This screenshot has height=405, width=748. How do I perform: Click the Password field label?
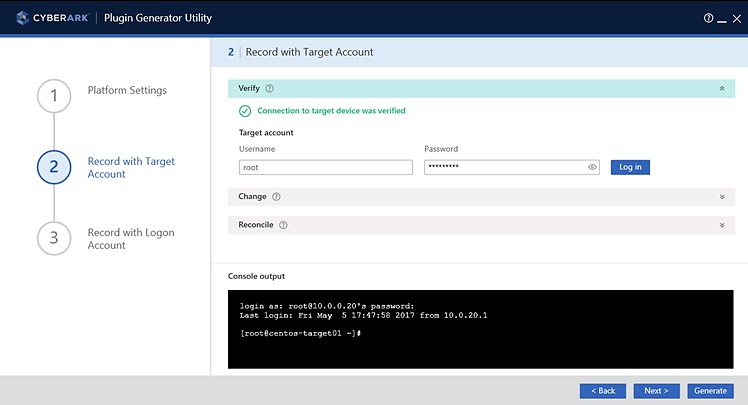[x=441, y=149]
